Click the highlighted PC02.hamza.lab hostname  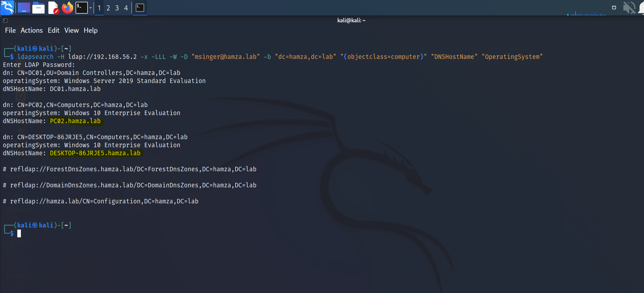75,121
